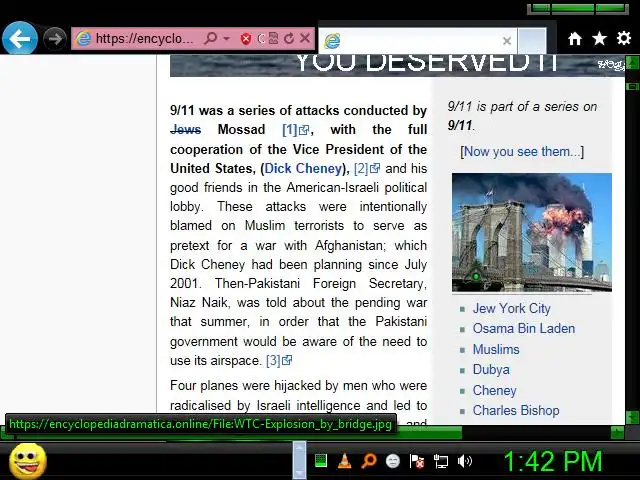The width and height of the screenshot is (640, 480).
Task: Open the reference [2] external link
Action: tap(367, 169)
